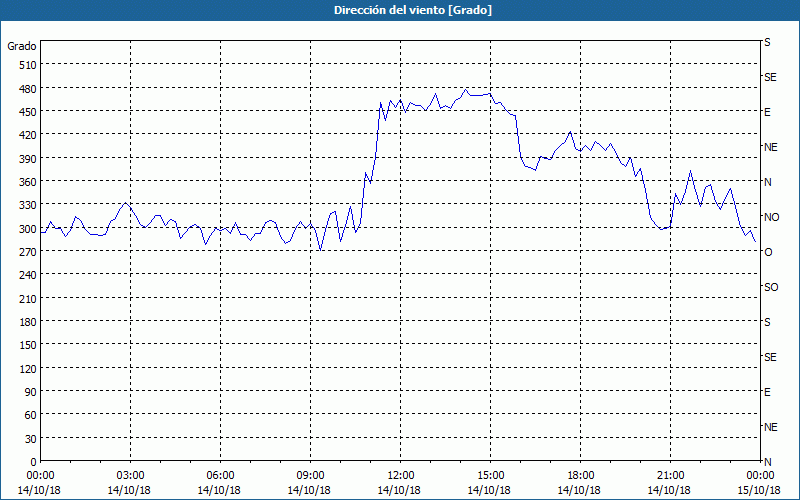This screenshot has width=800, height=500.
Task: Click the SE compass label level with 120
Action: [770, 357]
